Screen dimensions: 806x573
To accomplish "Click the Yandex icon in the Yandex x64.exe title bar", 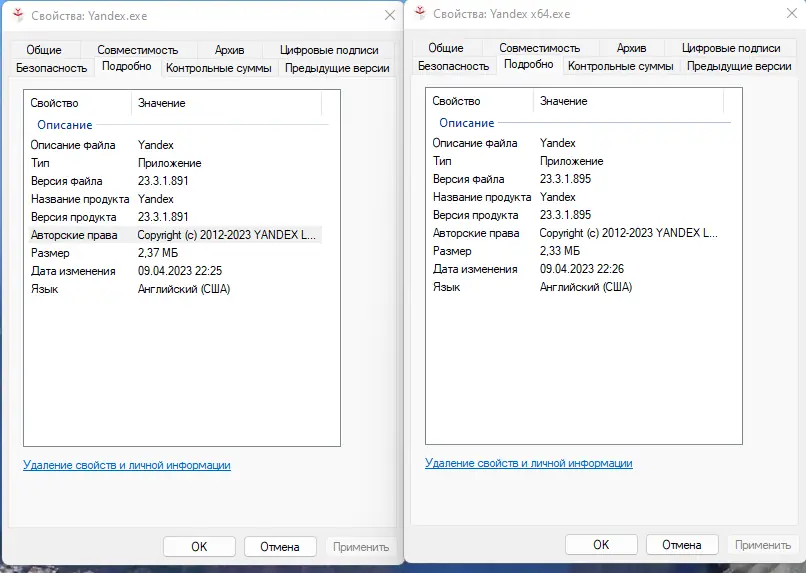I will (x=417, y=13).
